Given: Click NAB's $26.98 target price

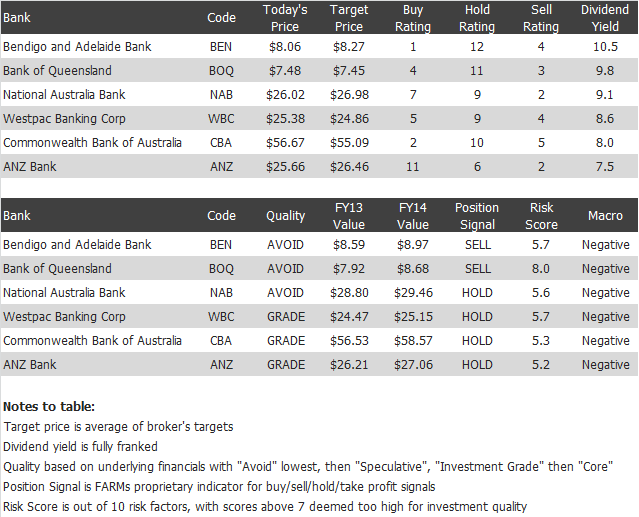Looking at the screenshot, I should [349, 95].
